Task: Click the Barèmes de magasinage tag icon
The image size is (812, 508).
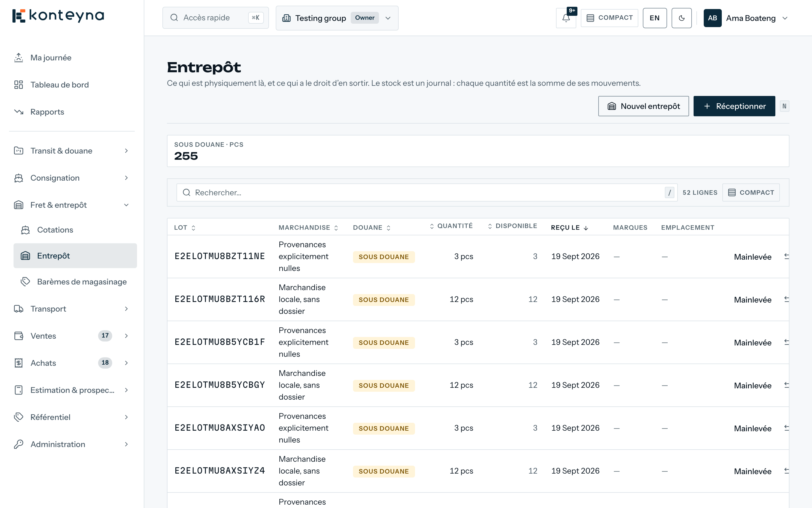Action: coord(25,282)
